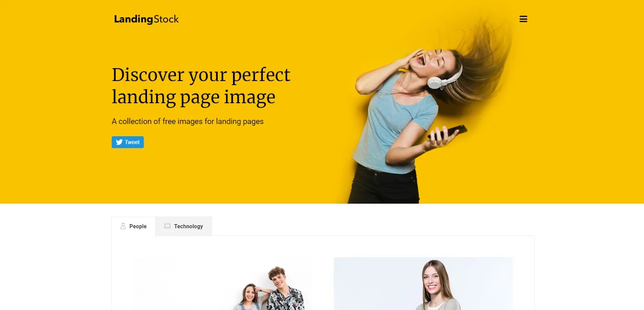Switch to the People tab
Screen dimensions: 644x310
coord(133,226)
